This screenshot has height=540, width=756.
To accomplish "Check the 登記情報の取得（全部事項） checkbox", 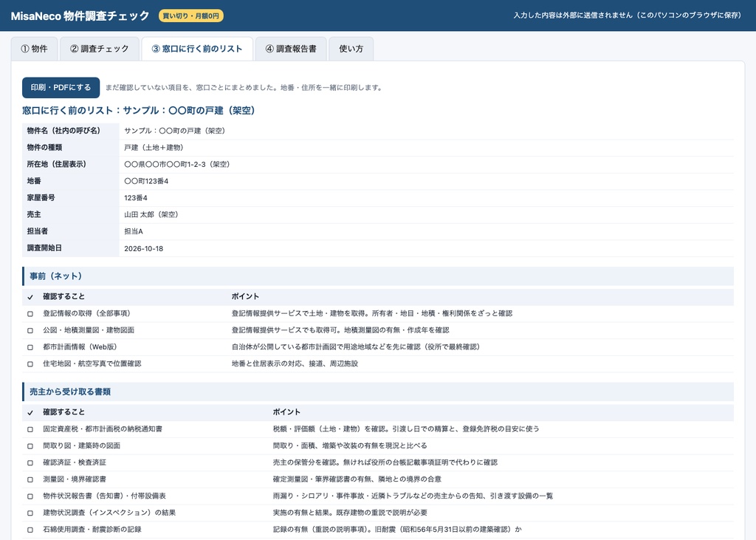I will tap(30, 314).
